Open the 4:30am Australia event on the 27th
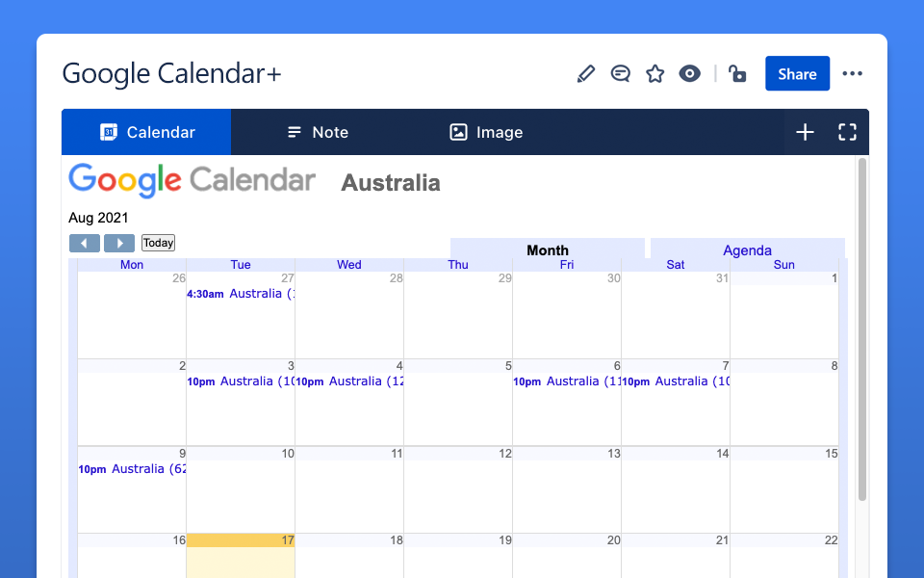 tap(241, 294)
